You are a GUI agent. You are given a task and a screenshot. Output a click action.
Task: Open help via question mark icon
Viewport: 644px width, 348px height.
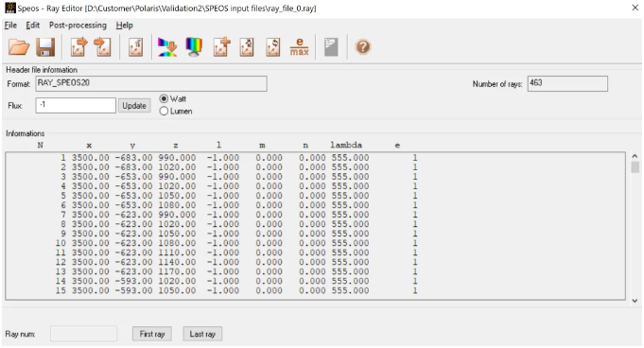pos(363,47)
